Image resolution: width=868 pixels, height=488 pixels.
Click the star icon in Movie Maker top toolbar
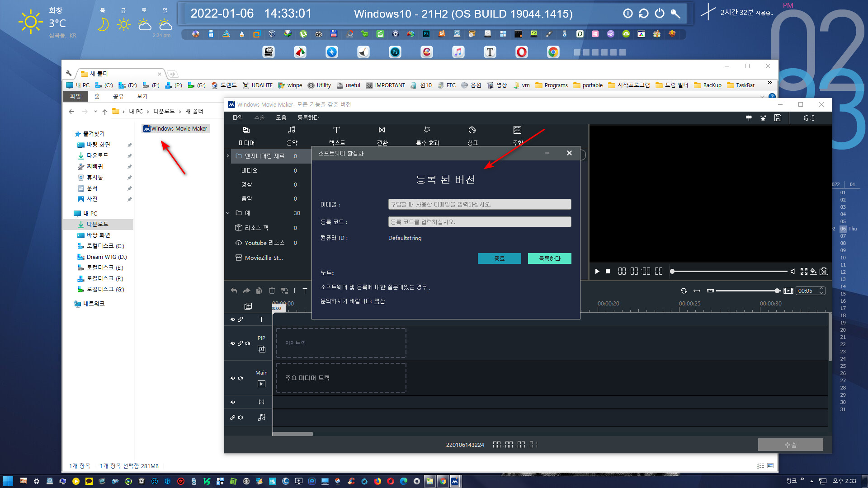tap(763, 118)
